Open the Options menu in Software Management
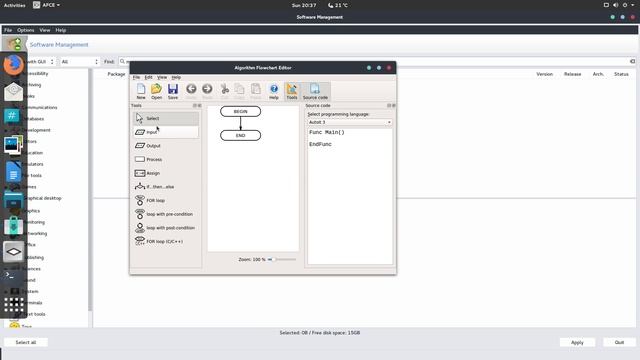This screenshot has width=640, height=360. pyautogui.click(x=25, y=30)
